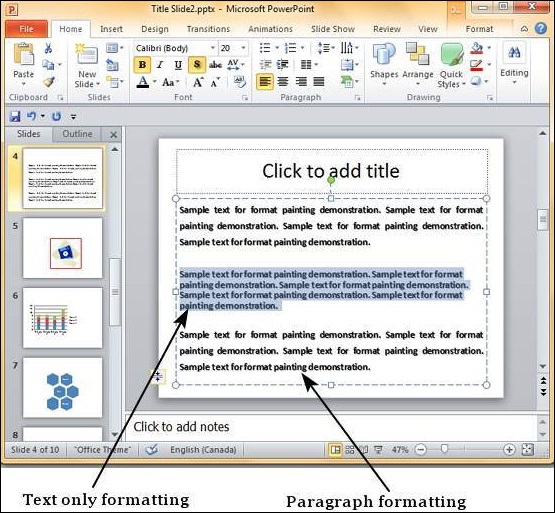Switch to the Design tab
Screen dimensions: 555x513
[155, 29]
